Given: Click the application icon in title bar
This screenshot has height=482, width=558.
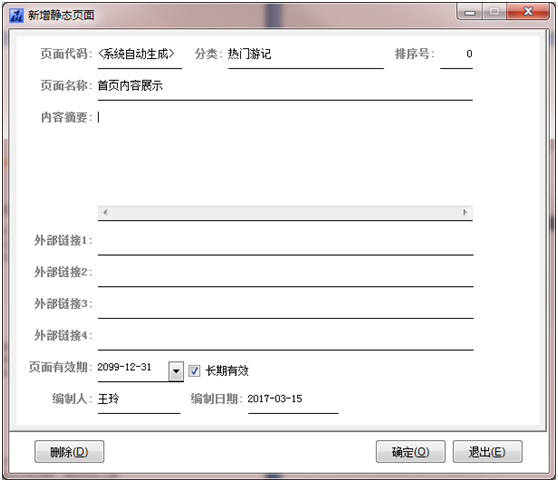Looking at the screenshot, I should [x=16, y=15].
